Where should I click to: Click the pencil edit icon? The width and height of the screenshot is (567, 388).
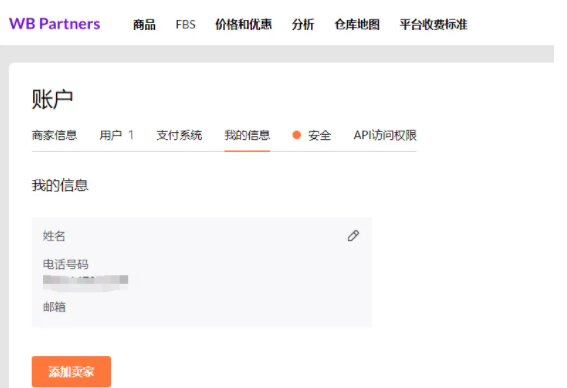pyautogui.click(x=353, y=236)
